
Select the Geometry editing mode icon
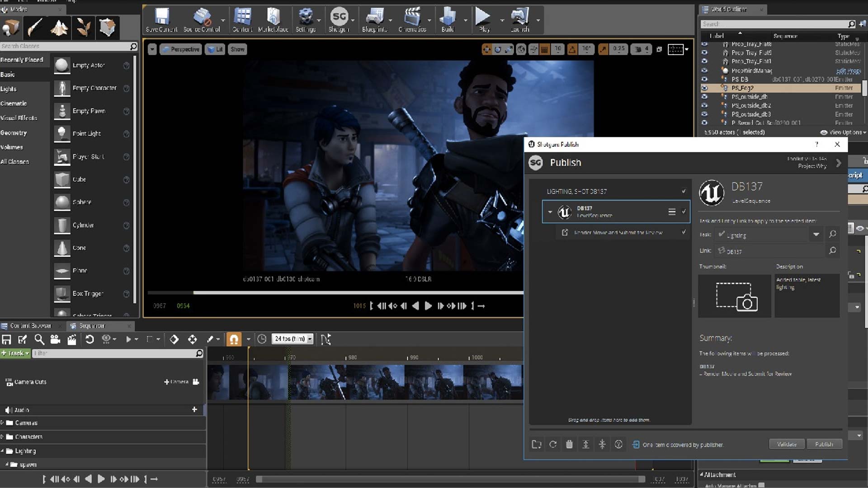pos(107,28)
